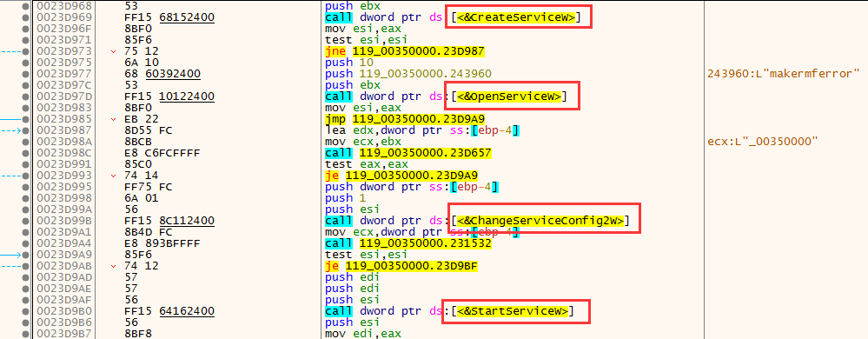
Task: Click the push edi instruction at 0023D9AD
Action: [353, 277]
